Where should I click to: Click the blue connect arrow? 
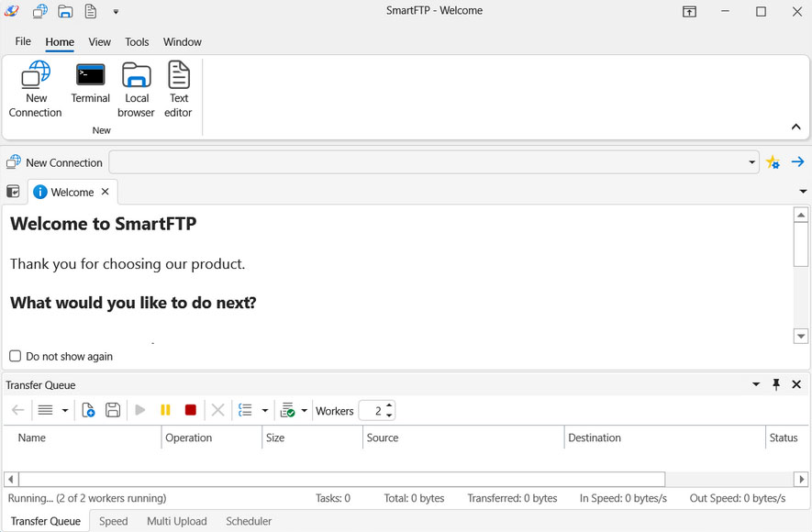[797, 162]
